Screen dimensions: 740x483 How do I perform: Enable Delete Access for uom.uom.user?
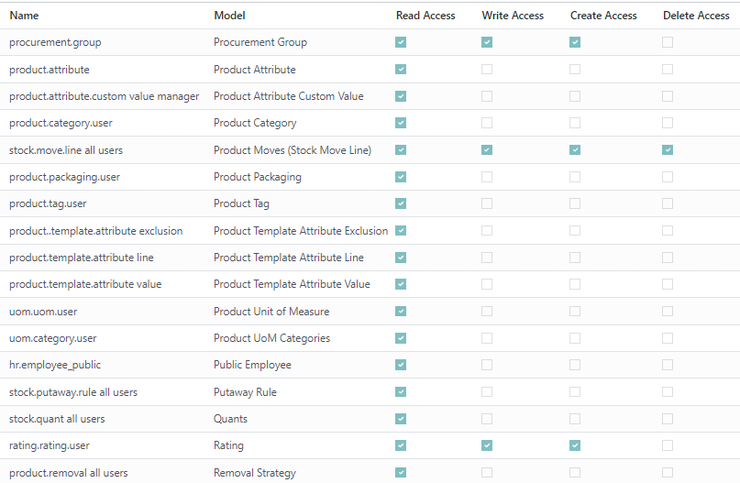tap(667, 311)
